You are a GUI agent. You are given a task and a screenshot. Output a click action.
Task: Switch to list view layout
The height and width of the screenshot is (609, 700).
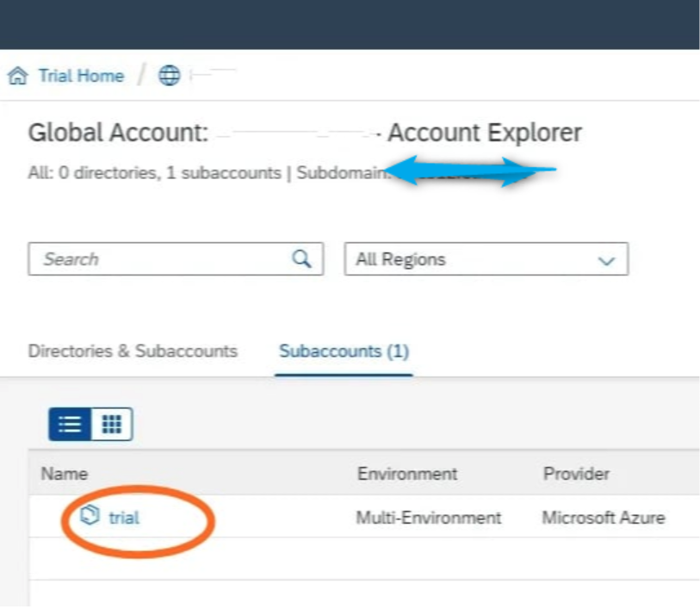(70, 424)
